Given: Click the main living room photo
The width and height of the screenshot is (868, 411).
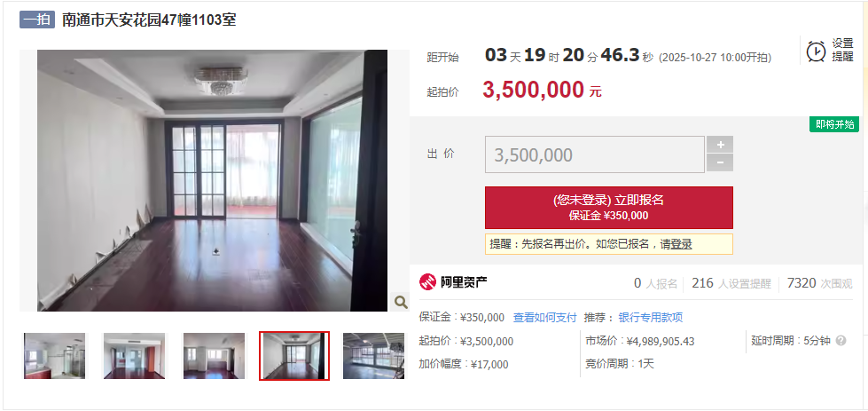Looking at the screenshot, I should pos(213,180).
